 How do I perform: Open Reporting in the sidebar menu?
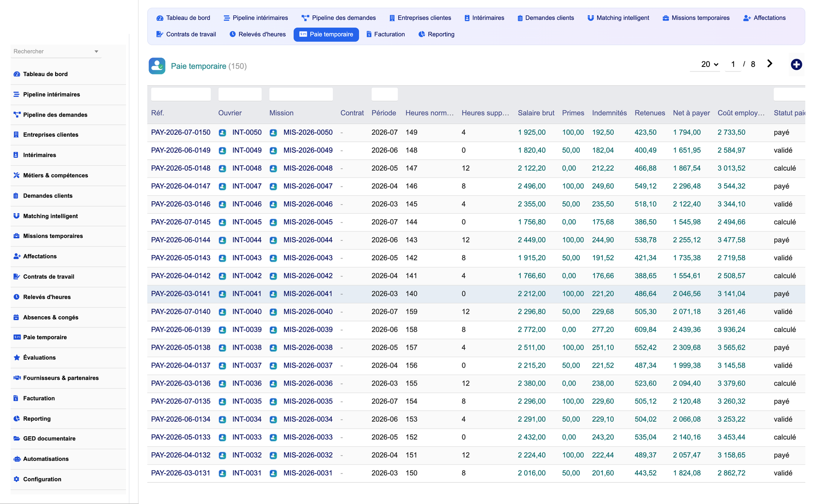[x=68, y=419]
